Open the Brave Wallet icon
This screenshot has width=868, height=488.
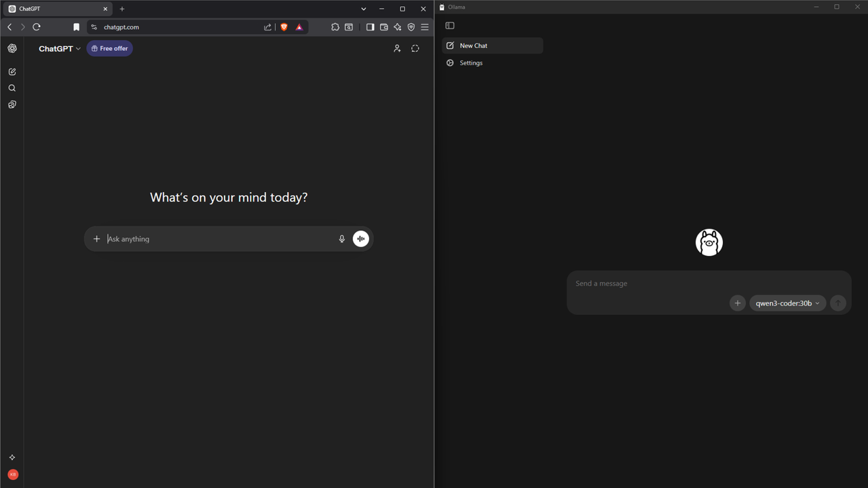pos(383,27)
